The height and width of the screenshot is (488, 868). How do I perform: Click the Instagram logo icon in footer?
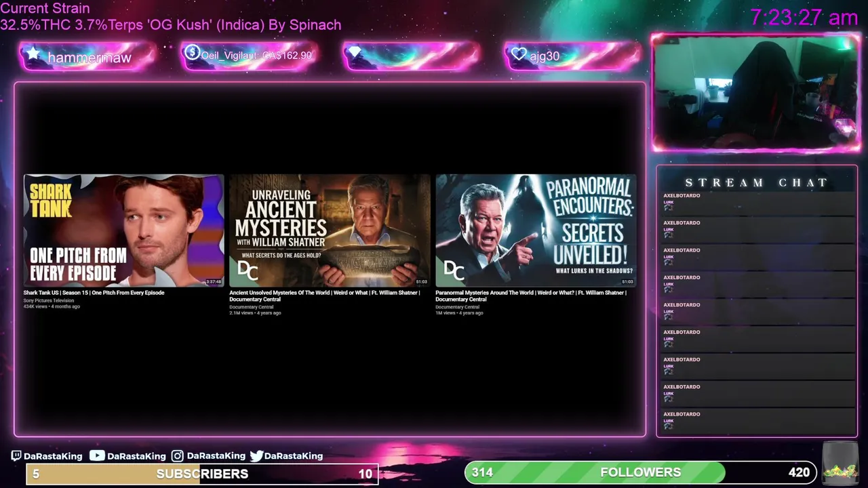(x=177, y=456)
